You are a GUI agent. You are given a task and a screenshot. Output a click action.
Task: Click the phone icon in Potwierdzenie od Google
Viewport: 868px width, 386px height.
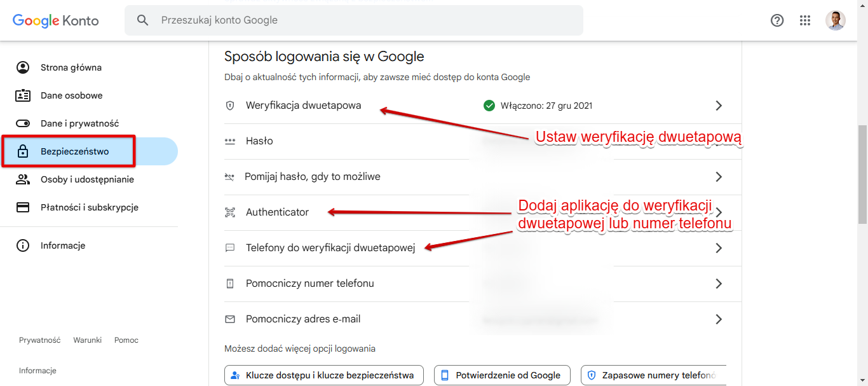[445, 375]
